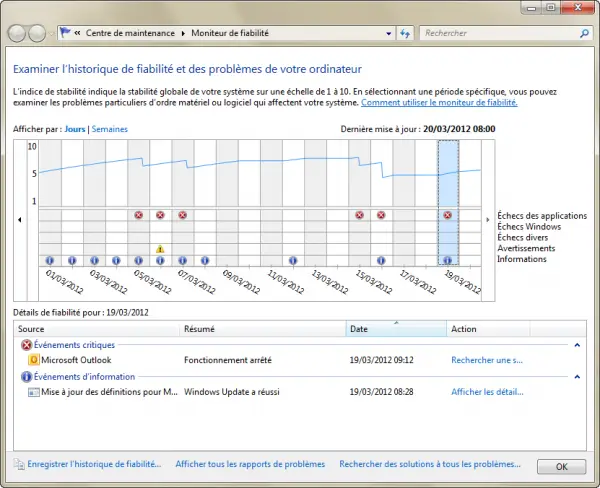Click application failure icon in selected 19/03/2012 column
Screen dimensions: 600x488
pyautogui.click(x=448, y=215)
